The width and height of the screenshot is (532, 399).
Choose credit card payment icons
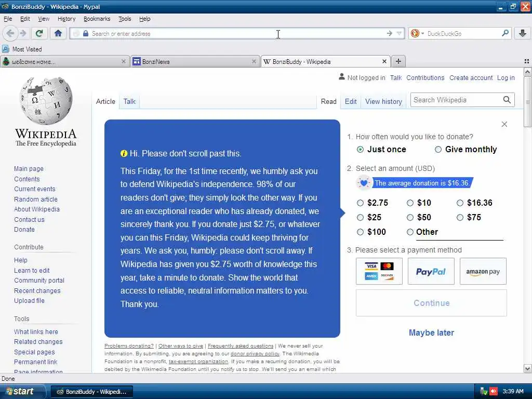pos(379,271)
